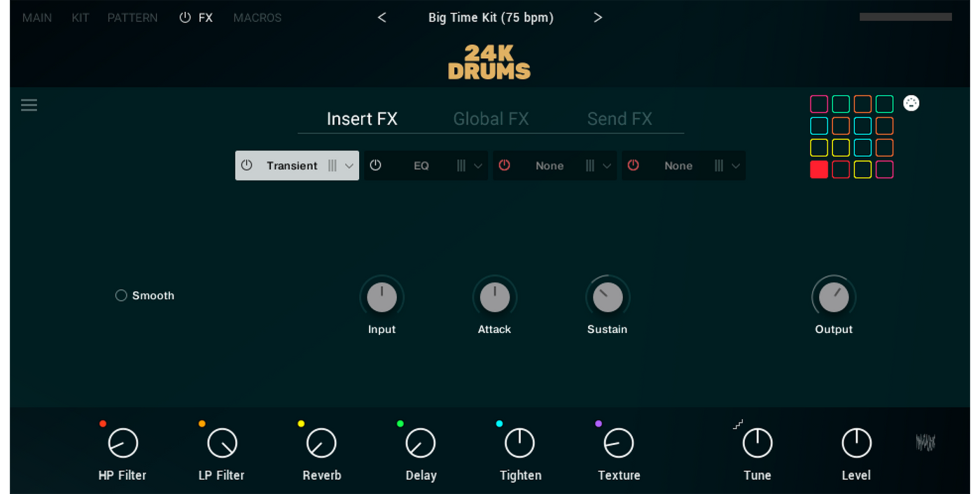Select the red outlined pad in bottom row
980x494 pixels.
click(x=841, y=169)
